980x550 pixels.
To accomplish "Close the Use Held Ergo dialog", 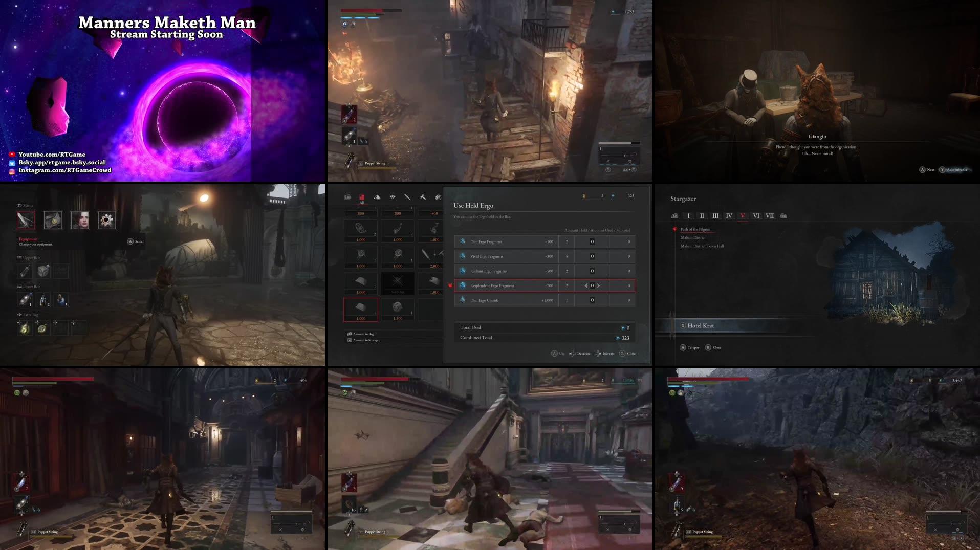I will pos(627,354).
